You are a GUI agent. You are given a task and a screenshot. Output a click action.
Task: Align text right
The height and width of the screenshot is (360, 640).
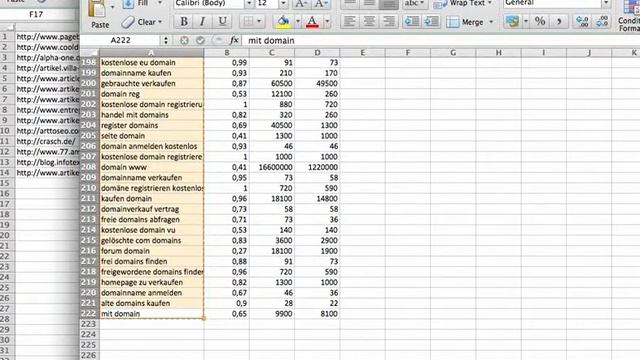(x=389, y=21)
